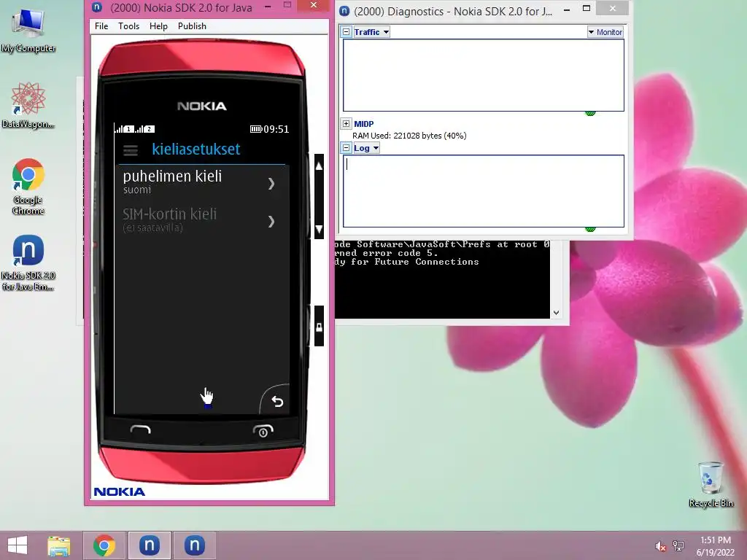
Task: Tap the chevron arrow on the puhelimen kieli row
Action: (271, 183)
